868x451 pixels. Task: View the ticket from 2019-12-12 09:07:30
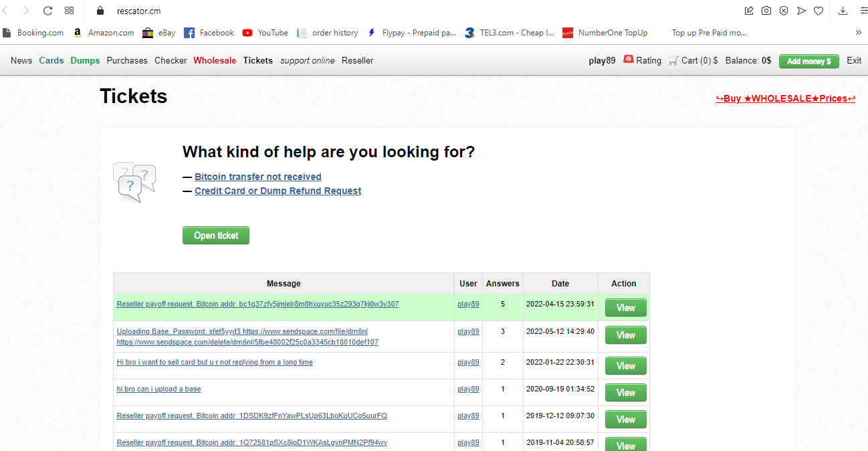click(626, 420)
